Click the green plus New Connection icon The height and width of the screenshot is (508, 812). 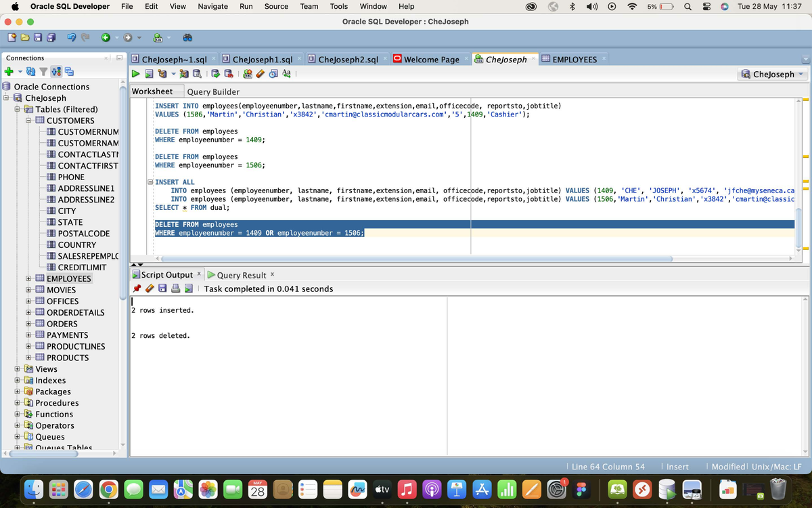point(9,72)
